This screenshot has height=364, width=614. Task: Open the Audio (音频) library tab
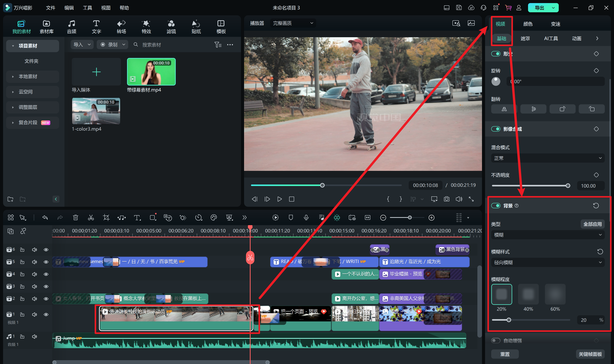(72, 27)
